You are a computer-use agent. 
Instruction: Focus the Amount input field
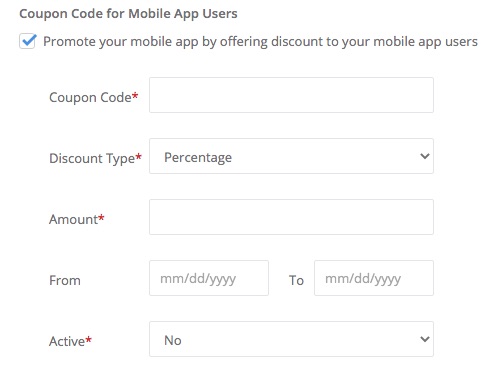291,217
